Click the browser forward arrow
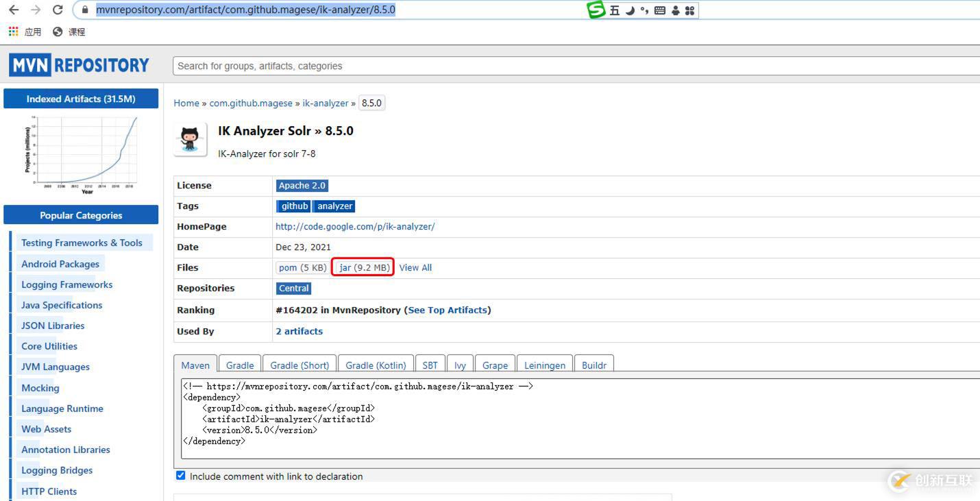 click(x=36, y=10)
